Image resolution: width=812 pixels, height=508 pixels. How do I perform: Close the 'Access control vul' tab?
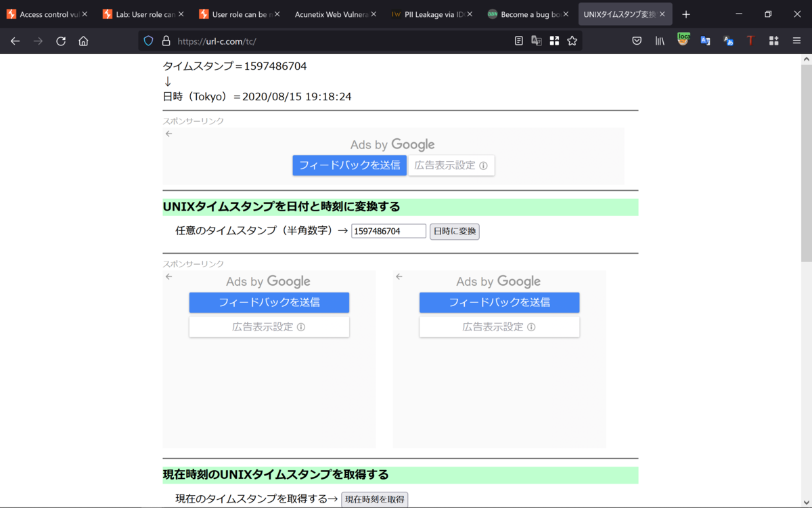coord(85,14)
